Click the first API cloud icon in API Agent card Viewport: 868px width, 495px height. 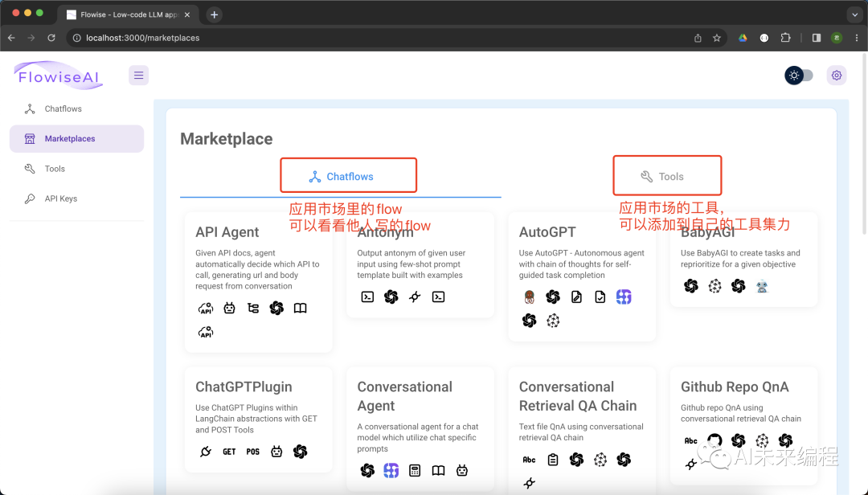(206, 308)
